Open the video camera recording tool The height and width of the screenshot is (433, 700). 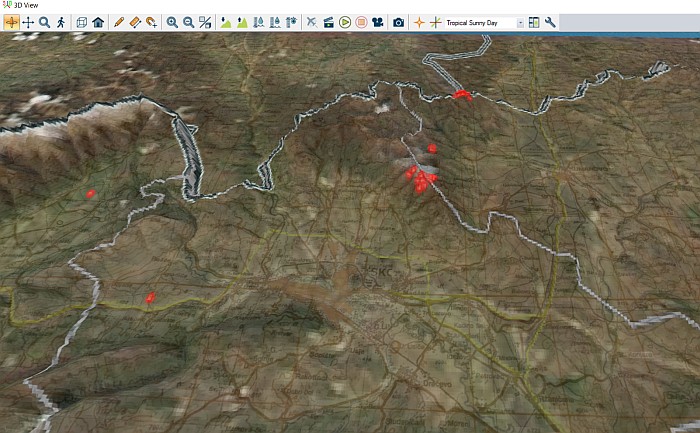click(x=377, y=22)
